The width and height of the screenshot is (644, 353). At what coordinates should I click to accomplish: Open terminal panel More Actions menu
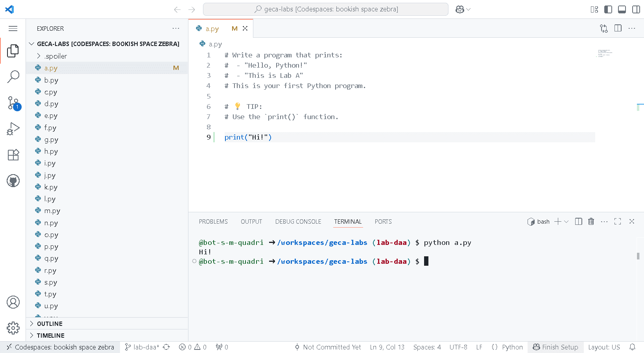pos(604,221)
